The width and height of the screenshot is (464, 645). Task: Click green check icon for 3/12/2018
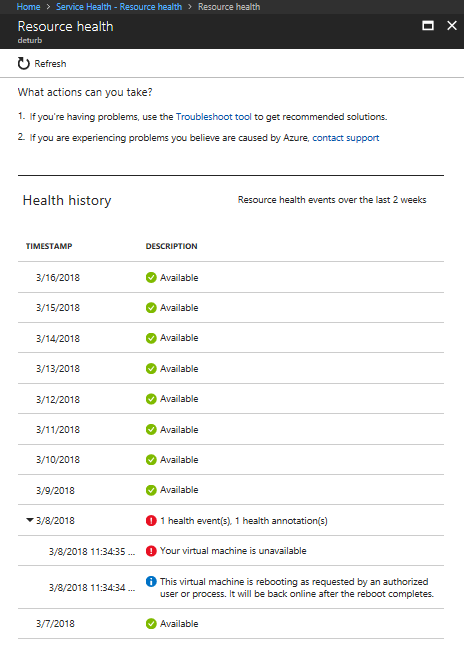coord(151,399)
